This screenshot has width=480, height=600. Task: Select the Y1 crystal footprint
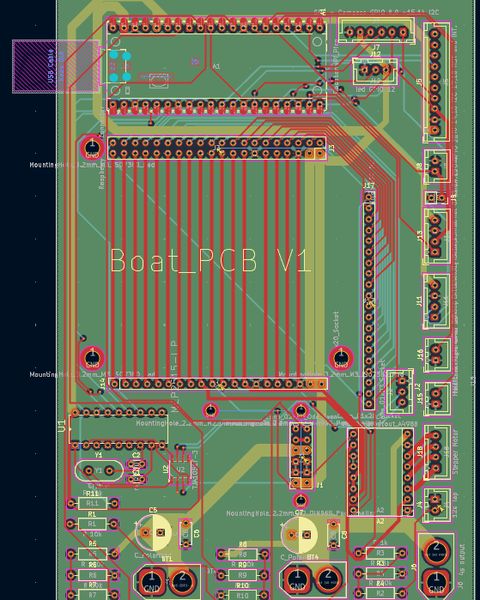click(99, 470)
